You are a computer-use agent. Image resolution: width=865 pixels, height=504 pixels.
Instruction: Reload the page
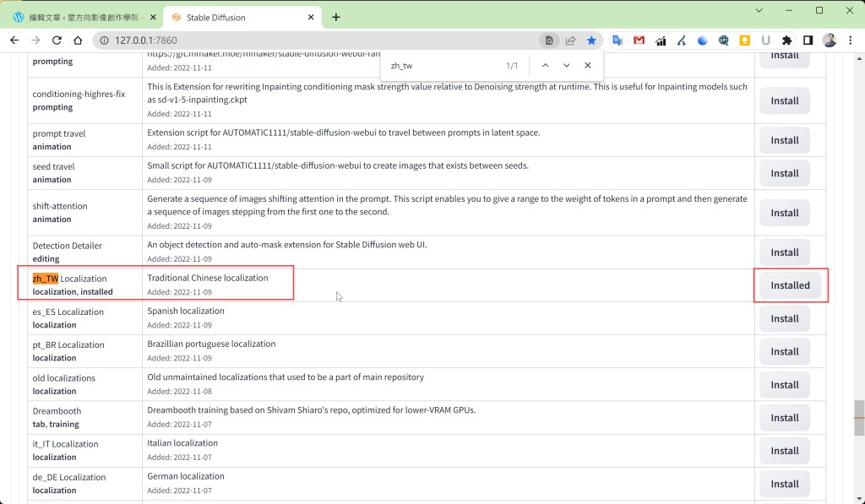click(x=57, y=40)
